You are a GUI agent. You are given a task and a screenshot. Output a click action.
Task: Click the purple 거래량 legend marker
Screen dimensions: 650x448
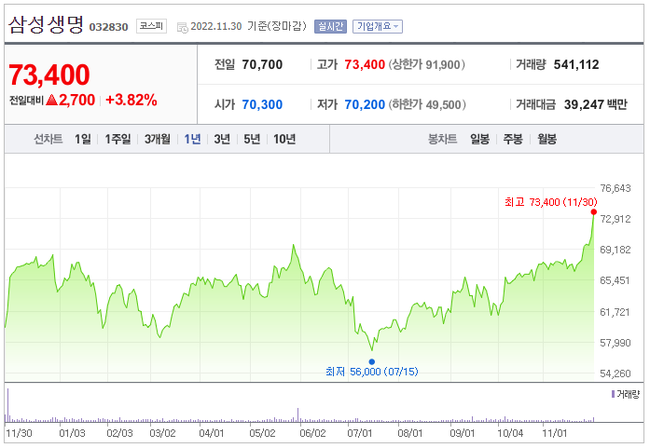point(613,394)
